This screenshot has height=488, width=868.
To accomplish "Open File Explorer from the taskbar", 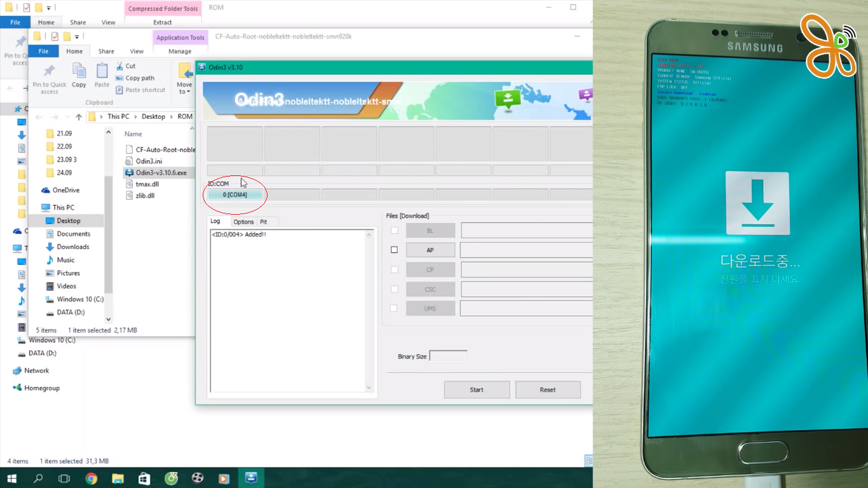I will (x=118, y=478).
